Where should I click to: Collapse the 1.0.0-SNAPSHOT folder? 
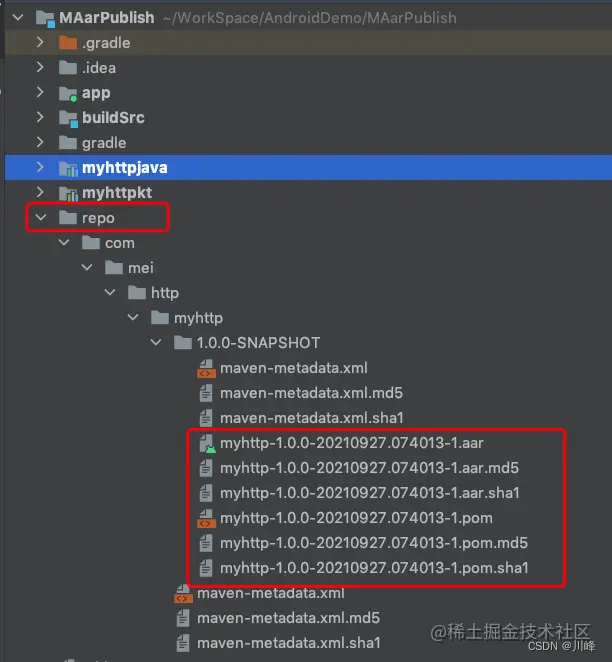[x=156, y=342]
